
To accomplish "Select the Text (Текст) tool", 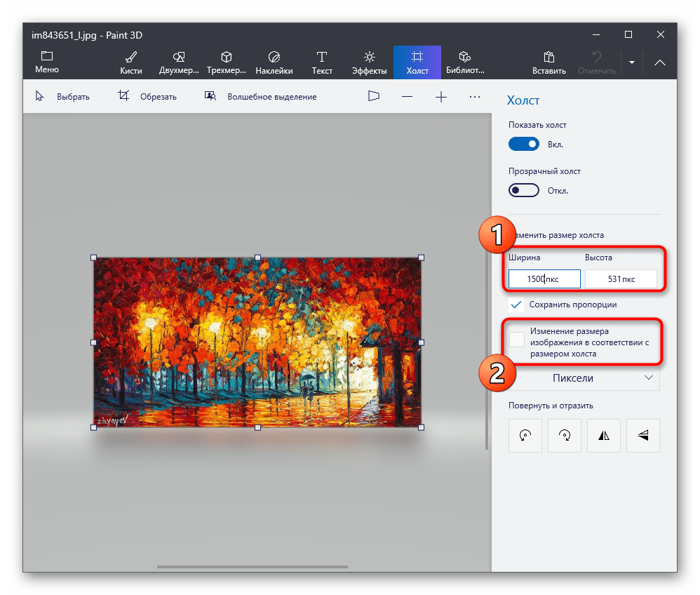I will (x=321, y=62).
